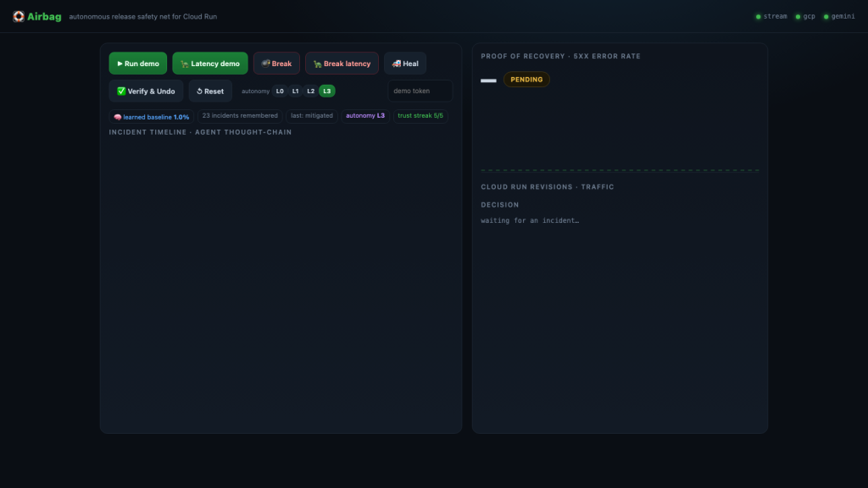The height and width of the screenshot is (488, 868).
Task: Click the brain icon beside learned baseline
Action: click(117, 117)
